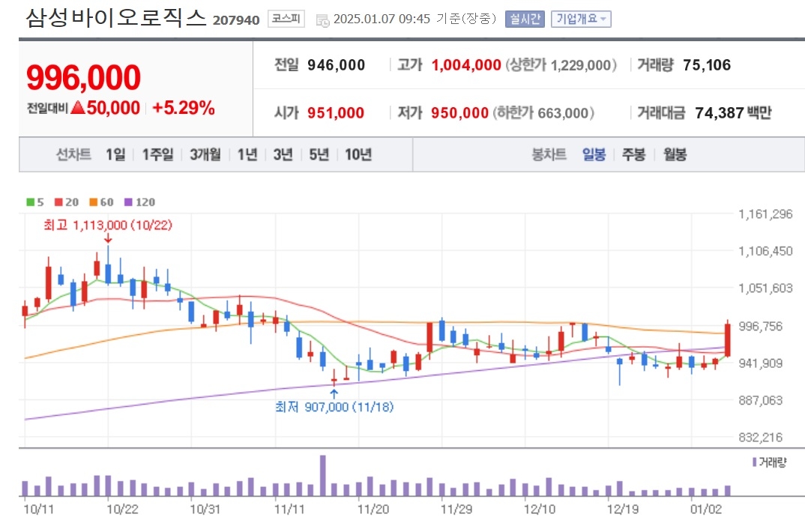The height and width of the screenshot is (532, 805).
Task: Click the calendar clock icon beside the date
Action: [x=322, y=20]
